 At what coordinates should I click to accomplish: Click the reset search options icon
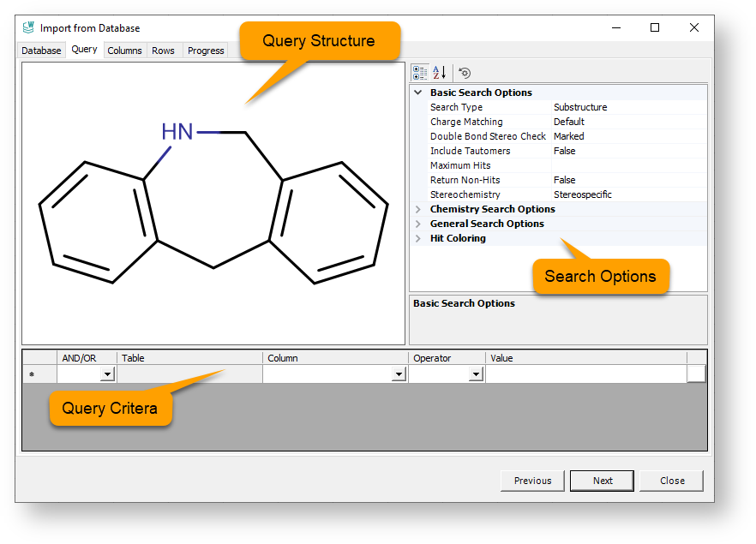pyautogui.click(x=465, y=73)
